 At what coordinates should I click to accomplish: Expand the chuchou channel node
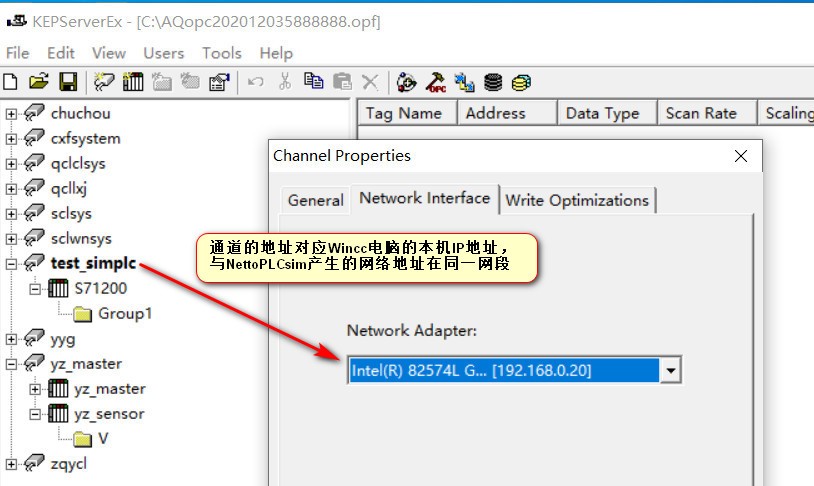tap(12, 114)
